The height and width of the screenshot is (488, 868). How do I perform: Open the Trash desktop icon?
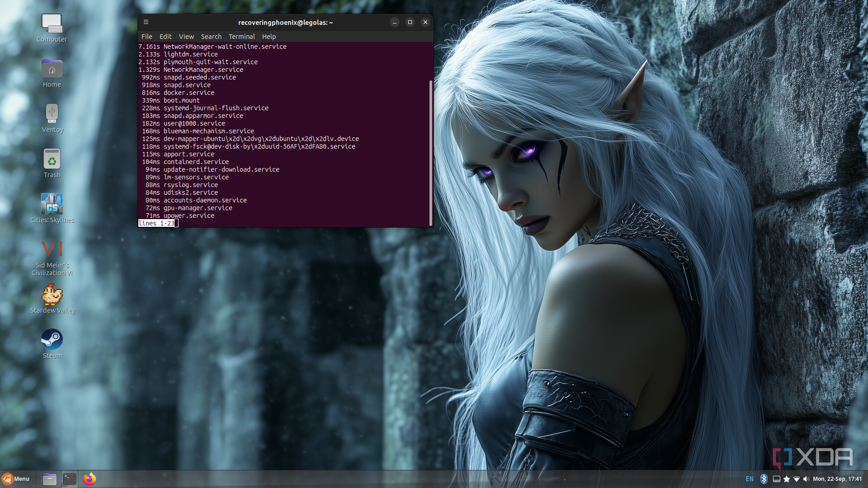(52, 159)
